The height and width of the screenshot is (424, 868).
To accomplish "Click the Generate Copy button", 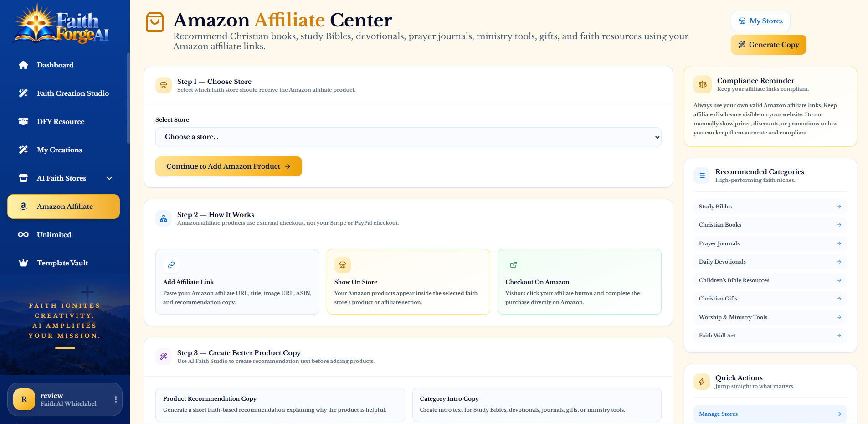I will click(x=769, y=45).
